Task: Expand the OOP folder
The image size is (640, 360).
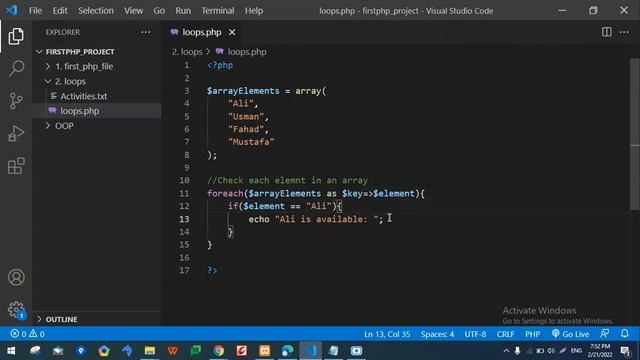Action: click(64, 126)
